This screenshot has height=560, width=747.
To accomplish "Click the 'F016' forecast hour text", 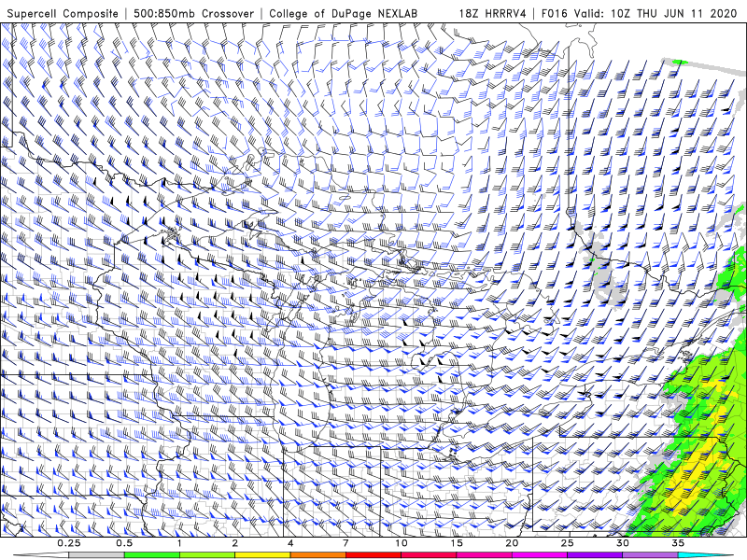I will [x=554, y=13].
